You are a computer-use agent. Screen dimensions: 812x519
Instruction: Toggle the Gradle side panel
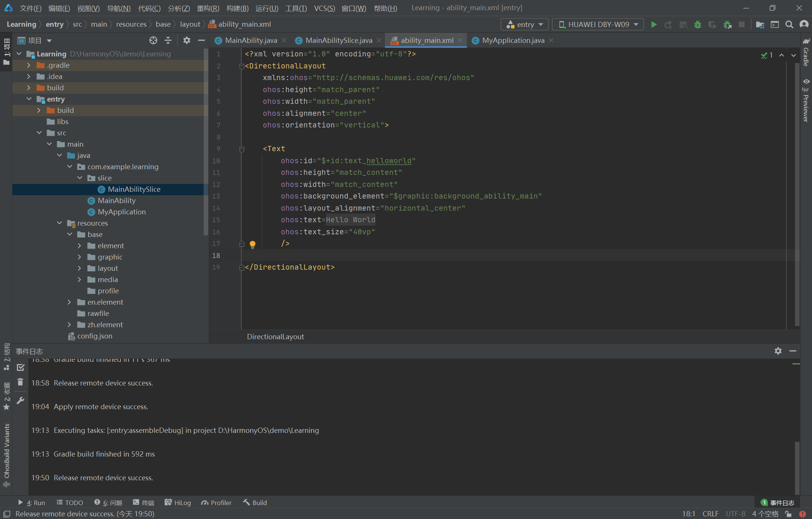coord(806,53)
